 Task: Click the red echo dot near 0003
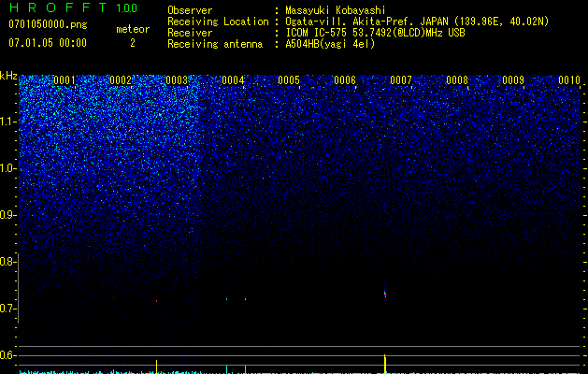pos(157,301)
